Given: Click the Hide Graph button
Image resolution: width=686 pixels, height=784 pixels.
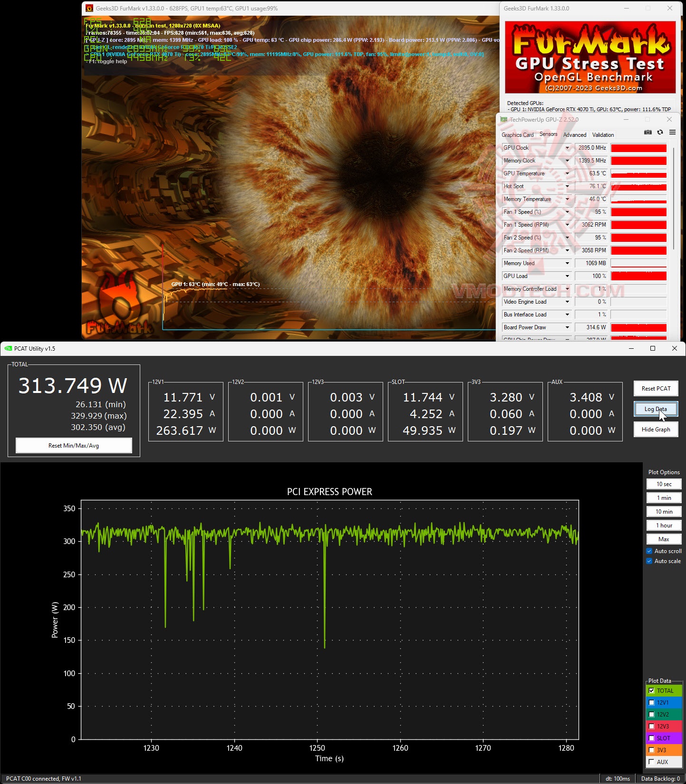Looking at the screenshot, I should (x=656, y=430).
